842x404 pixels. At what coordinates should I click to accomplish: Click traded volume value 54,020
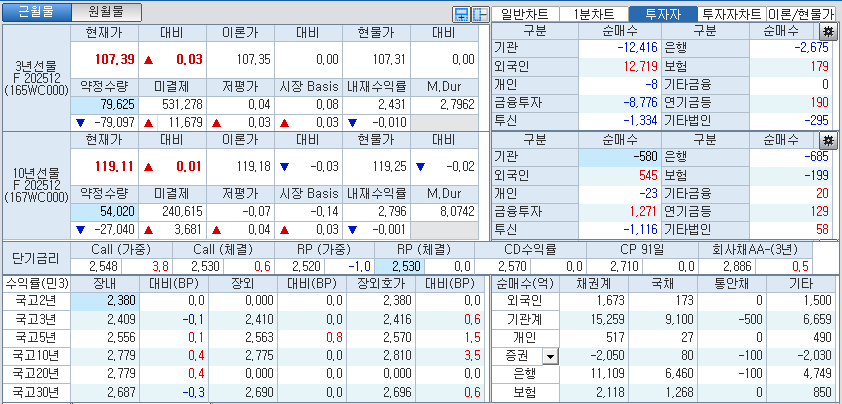117,212
